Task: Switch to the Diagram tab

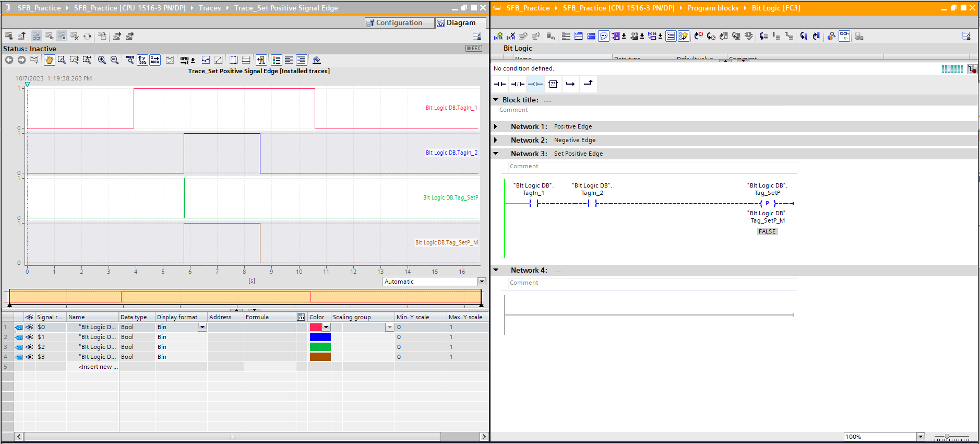Action: [461, 23]
